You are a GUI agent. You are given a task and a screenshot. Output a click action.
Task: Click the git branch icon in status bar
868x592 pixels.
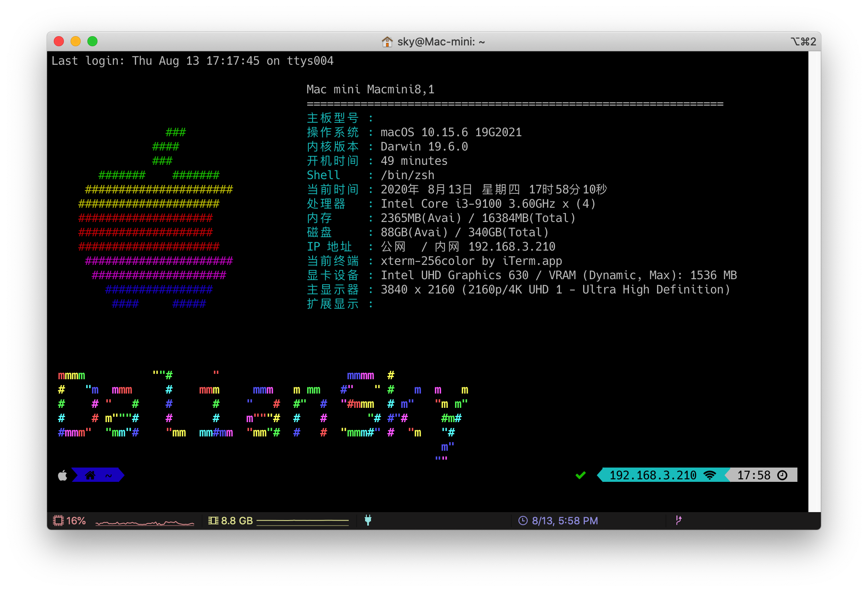pyautogui.click(x=679, y=520)
